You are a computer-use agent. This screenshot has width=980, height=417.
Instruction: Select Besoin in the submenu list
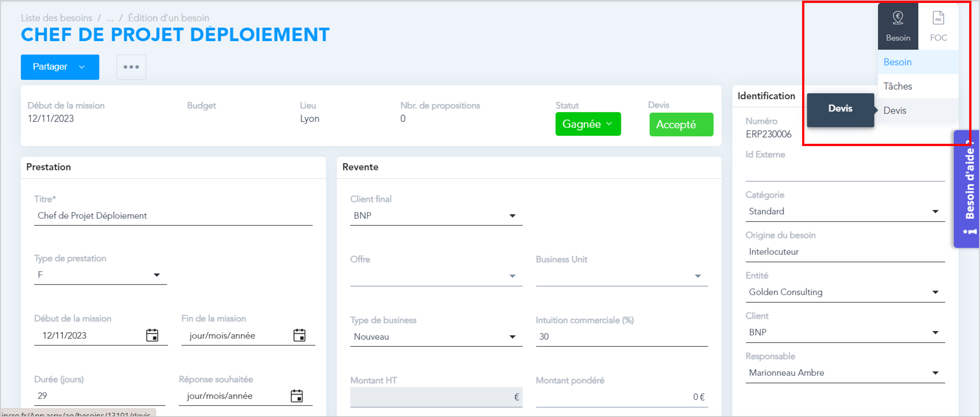918,62
